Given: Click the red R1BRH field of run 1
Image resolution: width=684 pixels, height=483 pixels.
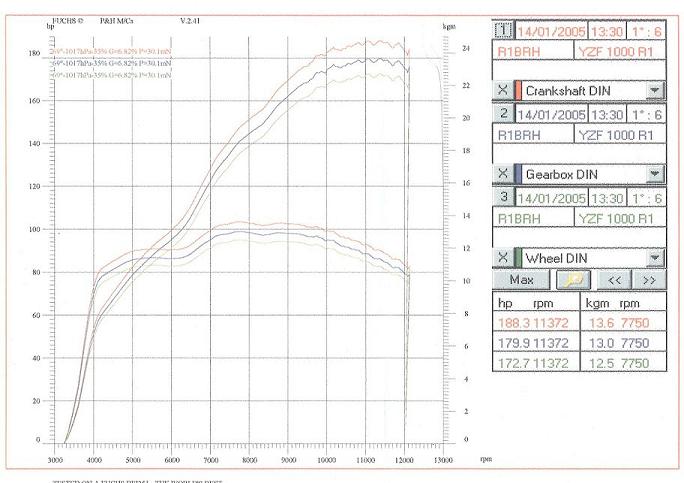Looking at the screenshot, I should pyautogui.click(x=533, y=51).
